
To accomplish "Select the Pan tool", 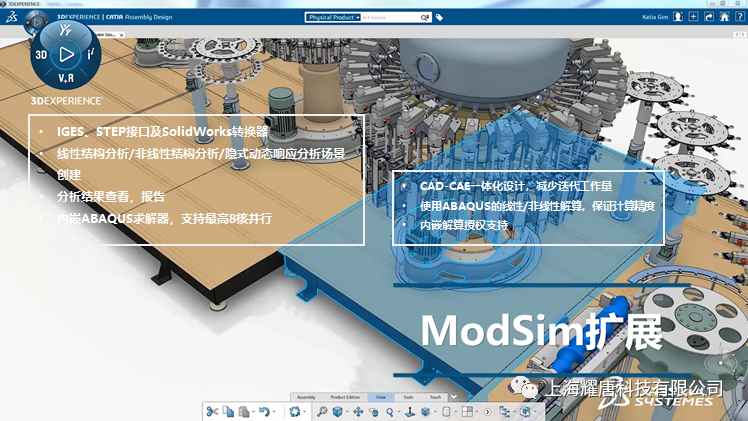I will click(358, 412).
